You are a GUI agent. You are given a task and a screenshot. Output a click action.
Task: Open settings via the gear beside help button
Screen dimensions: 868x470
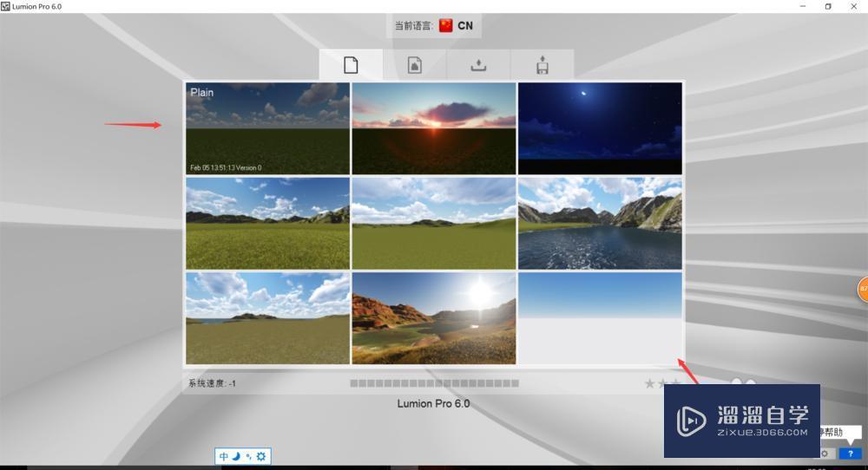825,454
